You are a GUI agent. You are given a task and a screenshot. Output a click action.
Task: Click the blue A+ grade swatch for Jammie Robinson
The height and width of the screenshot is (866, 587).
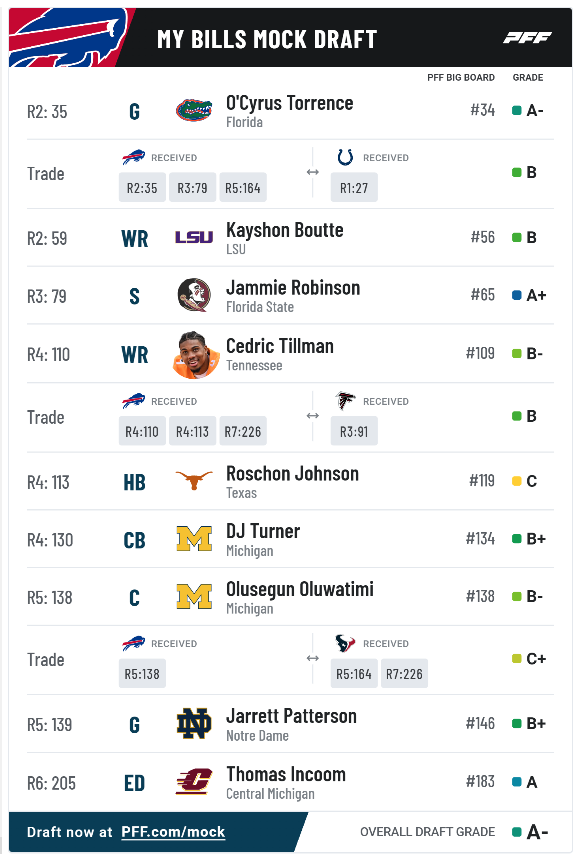pyautogui.click(x=517, y=295)
